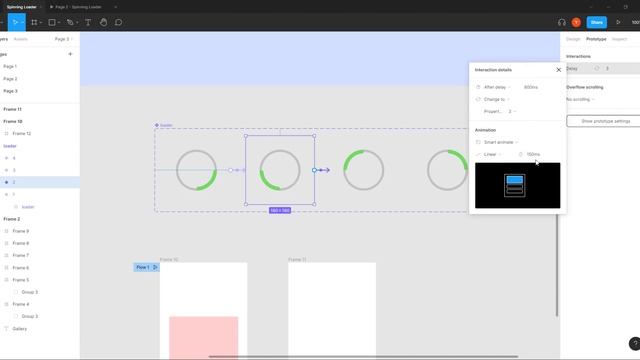Edit the 800ms delay value
The width and height of the screenshot is (640, 360).
[531, 87]
